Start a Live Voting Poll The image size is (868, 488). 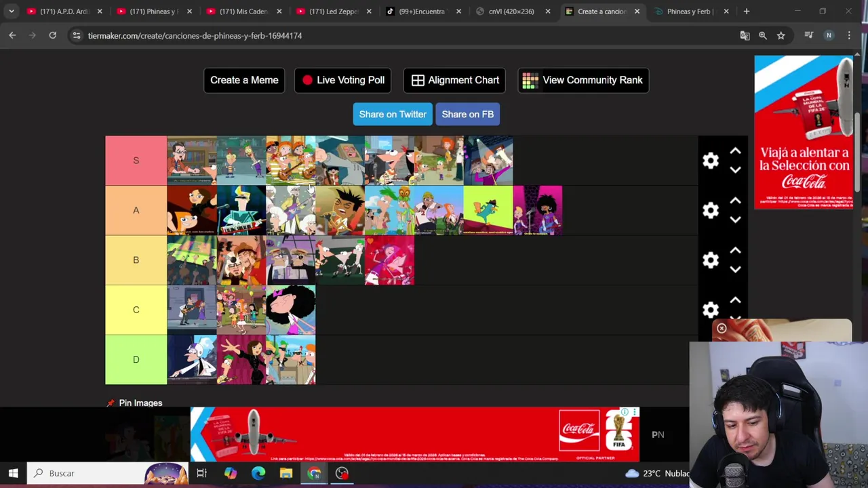pyautogui.click(x=343, y=80)
